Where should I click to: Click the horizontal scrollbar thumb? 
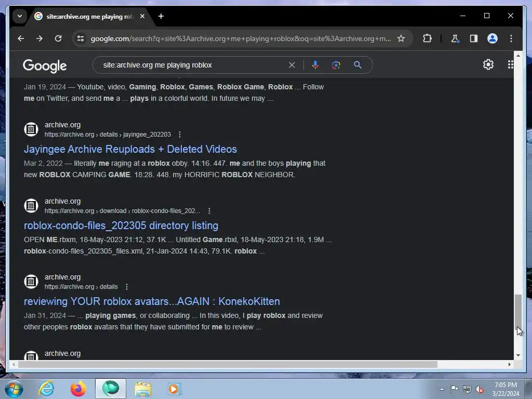point(228,364)
